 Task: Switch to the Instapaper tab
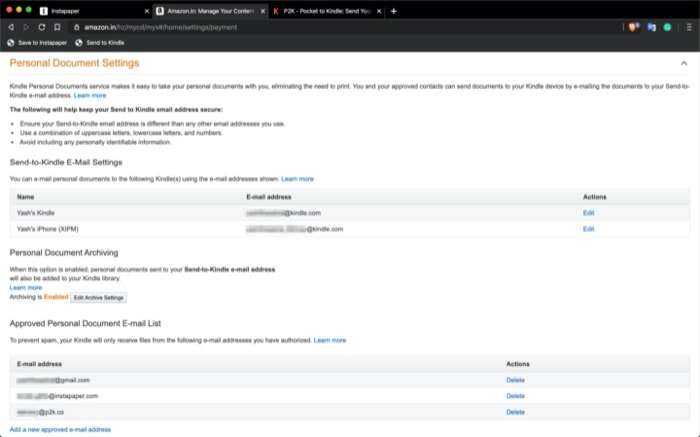pyautogui.click(x=94, y=11)
